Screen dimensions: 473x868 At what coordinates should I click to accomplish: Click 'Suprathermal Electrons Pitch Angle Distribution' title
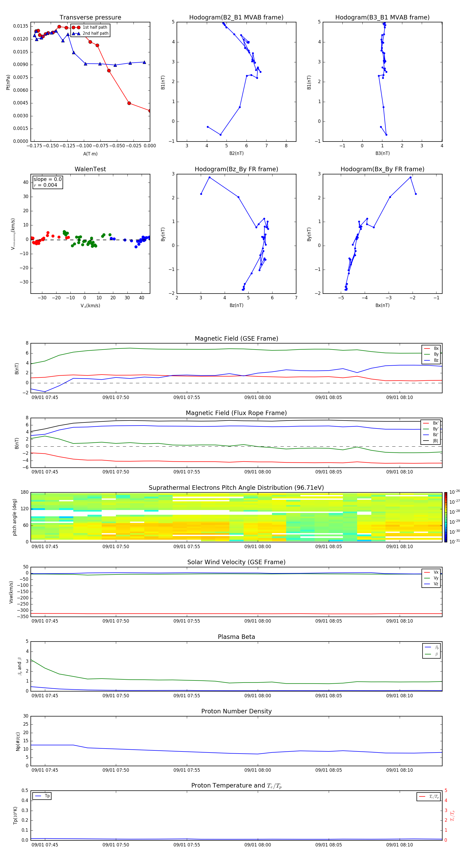236,488
